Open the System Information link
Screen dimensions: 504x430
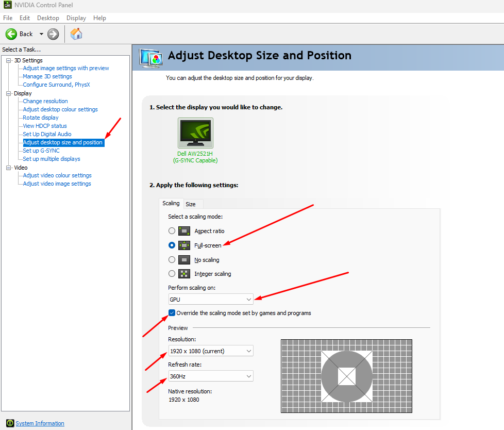click(40, 423)
